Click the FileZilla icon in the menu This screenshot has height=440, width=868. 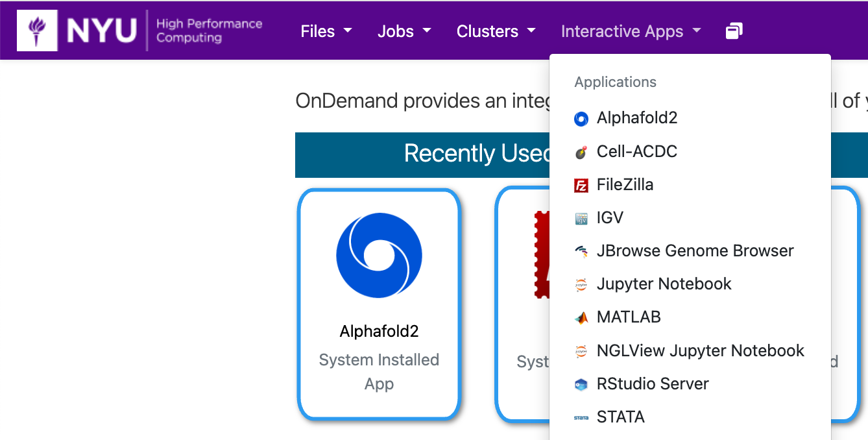[581, 186]
